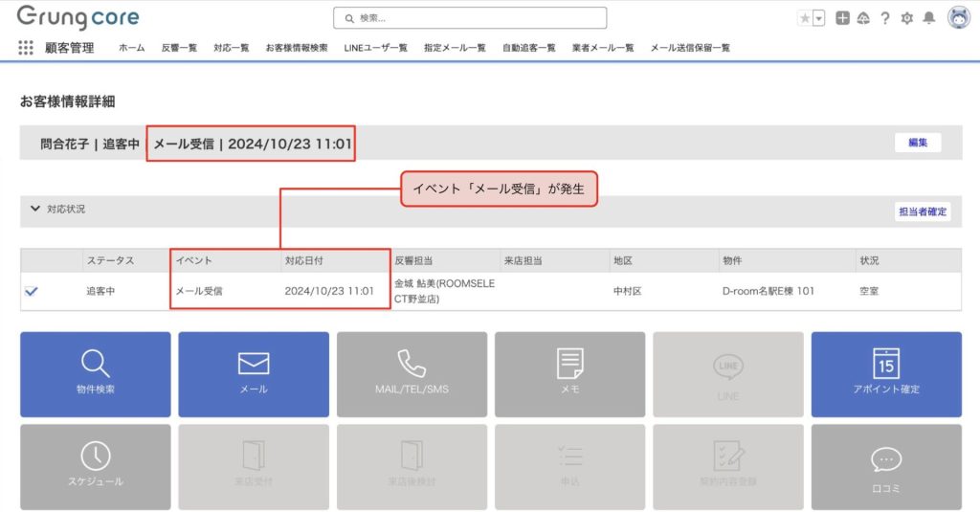The height and width of the screenshot is (512, 980).
Task: Open the メモ note tile
Action: coord(570,374)
